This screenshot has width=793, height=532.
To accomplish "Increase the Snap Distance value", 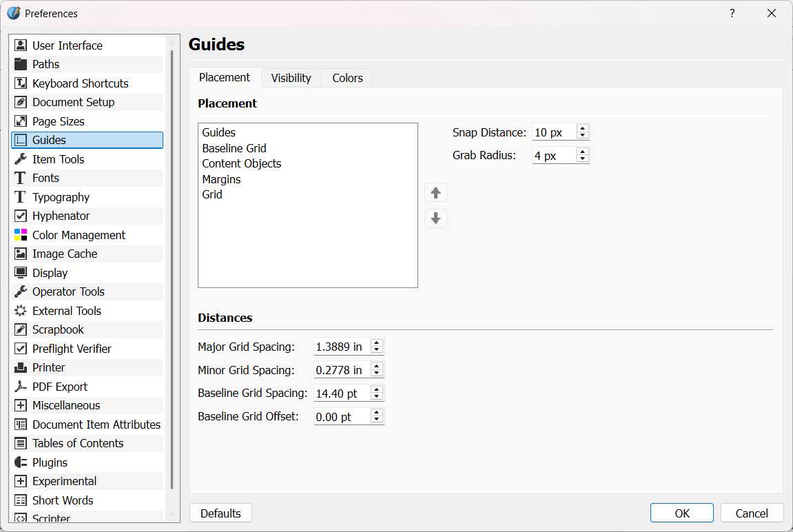I will pyautogui.click(x=583, y=129).
